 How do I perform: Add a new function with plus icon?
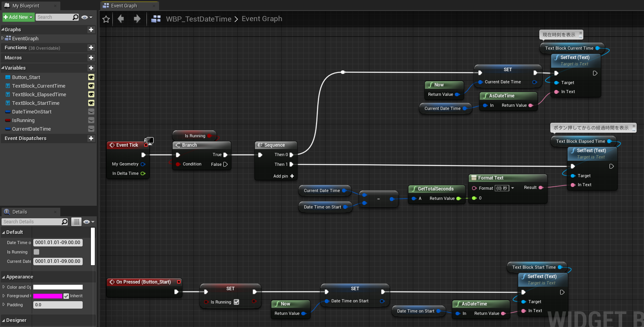click(x=91, y=48)
